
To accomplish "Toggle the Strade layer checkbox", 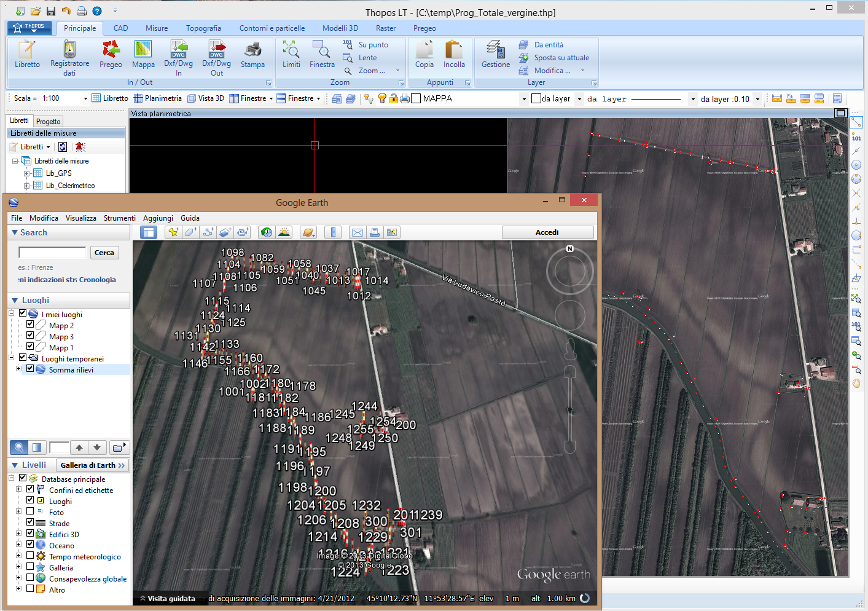I will click(x=29, y=522).
